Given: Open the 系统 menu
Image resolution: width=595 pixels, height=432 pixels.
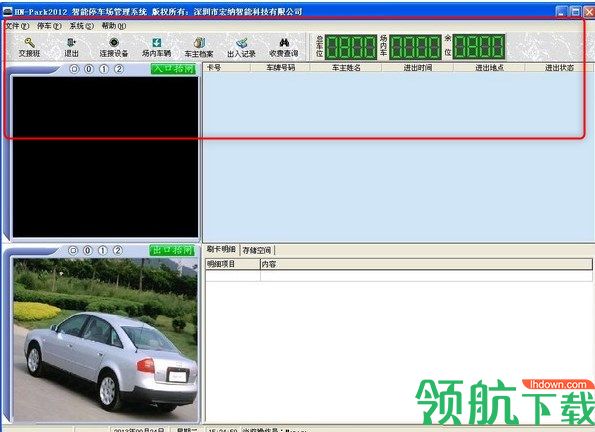Looking at the screenshot, I should 82,26.
